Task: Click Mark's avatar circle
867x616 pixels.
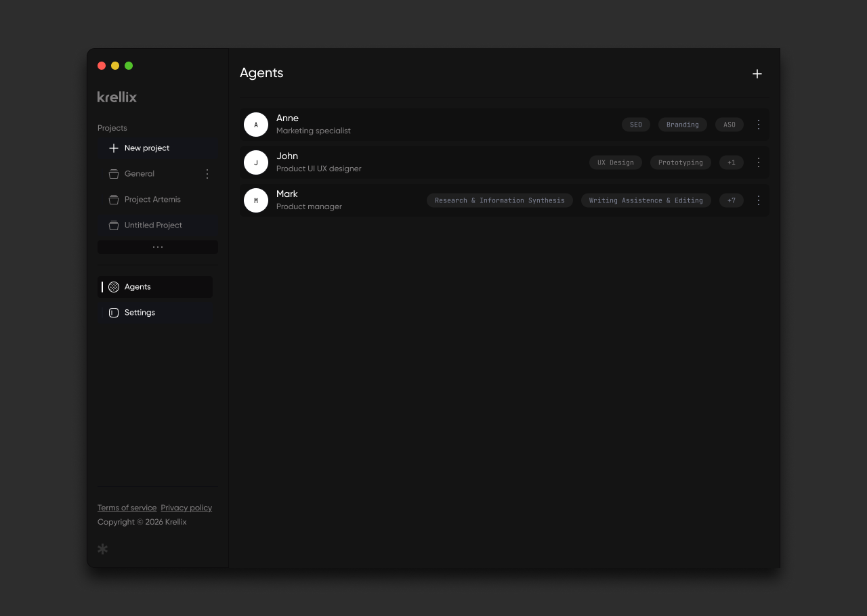Action: (x=256, y=200)
